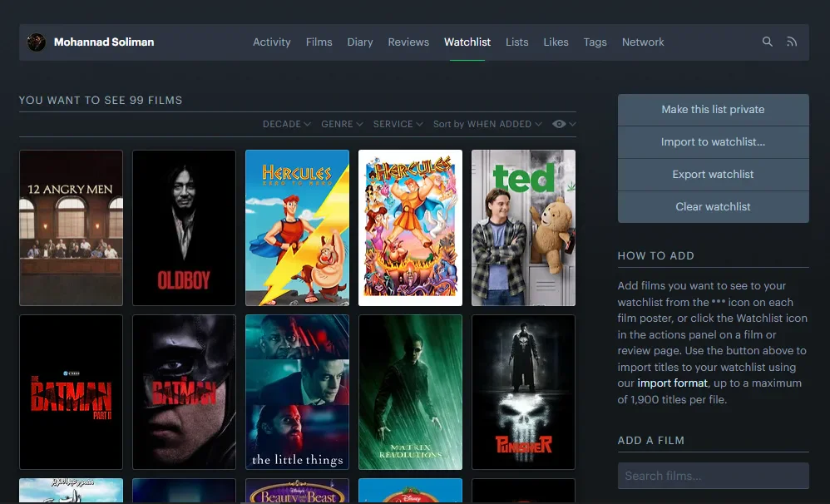Open The Batman masked face poster
Viewport: 830px width, 504px height.
tap(184, 392)
